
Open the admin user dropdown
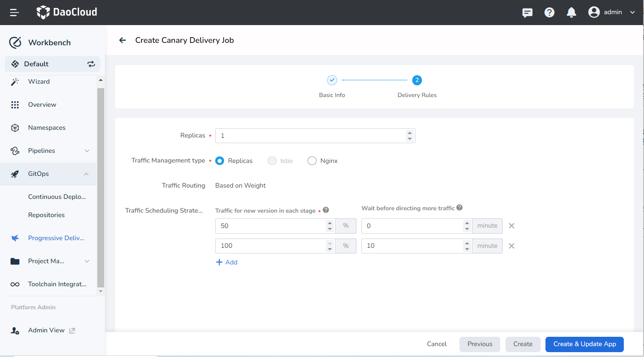point(612,13)
